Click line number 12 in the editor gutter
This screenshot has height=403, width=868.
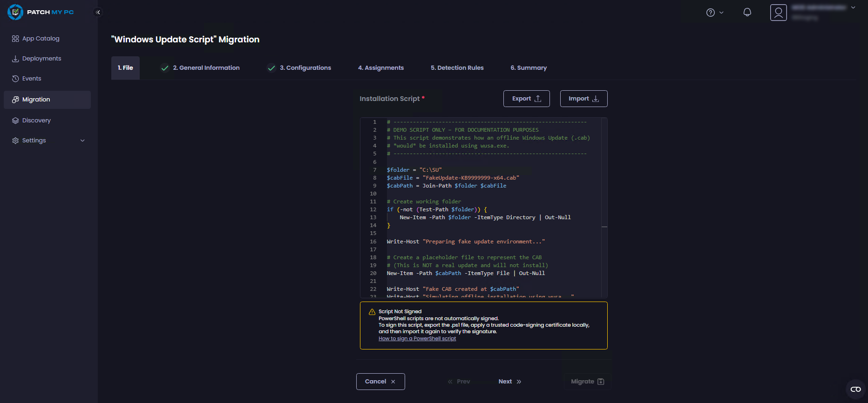(373, 209)
